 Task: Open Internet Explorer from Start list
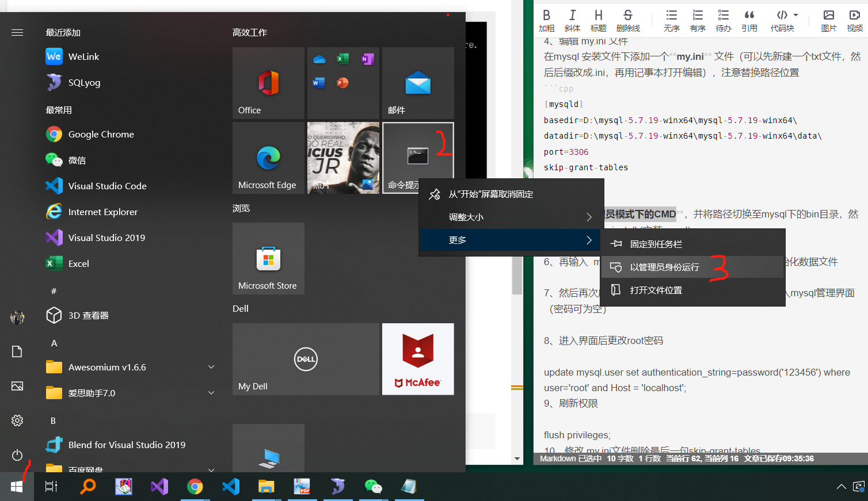tap(130, 212)
